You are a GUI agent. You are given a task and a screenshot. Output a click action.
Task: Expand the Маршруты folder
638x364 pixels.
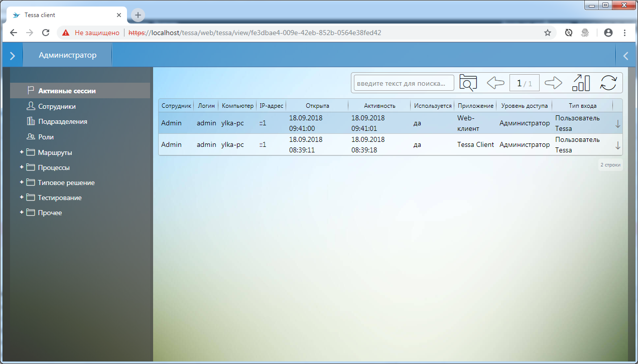22,152
